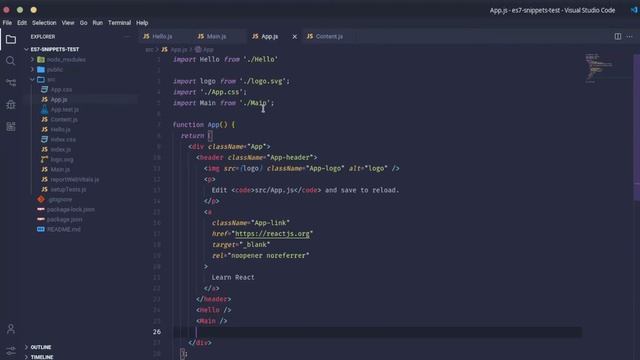Image resolution: width=640 pixels, height=360 pixels.
Task: Open index.css in the explorer
Action: click(x=63, y=140)
